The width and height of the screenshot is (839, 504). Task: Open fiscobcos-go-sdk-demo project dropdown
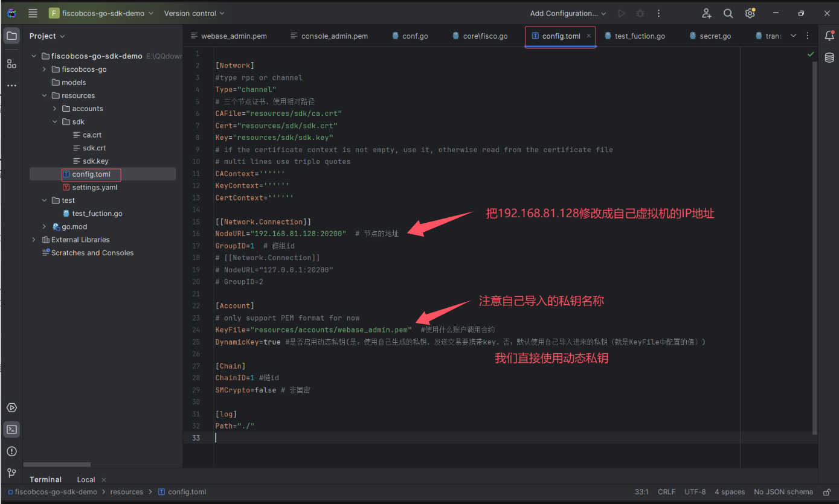point(101,13)
